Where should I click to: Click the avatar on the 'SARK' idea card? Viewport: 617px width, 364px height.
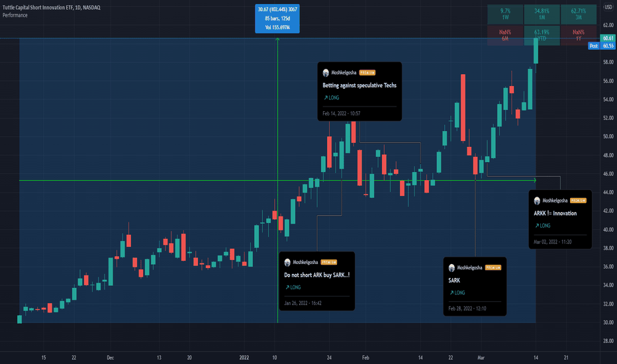coord(451,268)
